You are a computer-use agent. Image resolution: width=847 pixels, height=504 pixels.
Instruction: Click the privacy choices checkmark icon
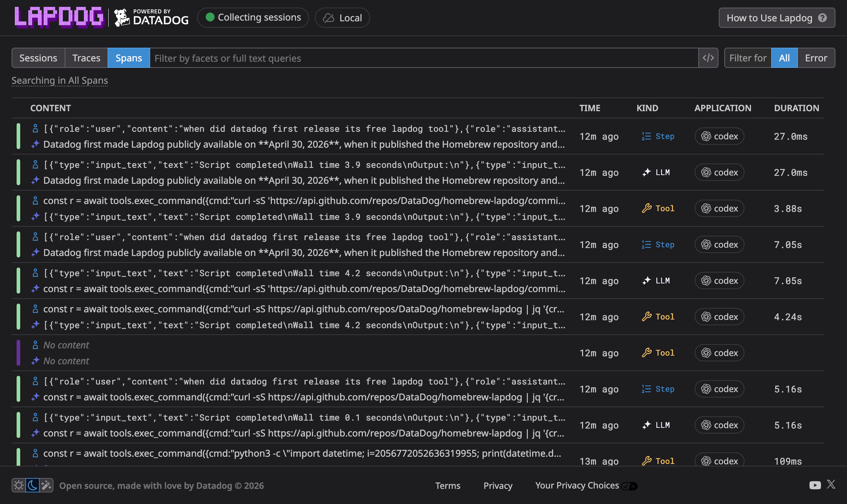[x=629, y=486]
